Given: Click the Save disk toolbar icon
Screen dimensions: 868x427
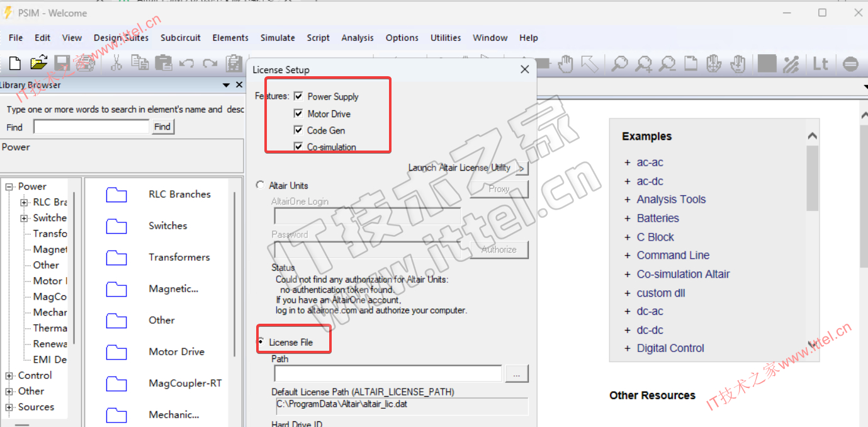Looking at the screenshot, I should (62, 63).
